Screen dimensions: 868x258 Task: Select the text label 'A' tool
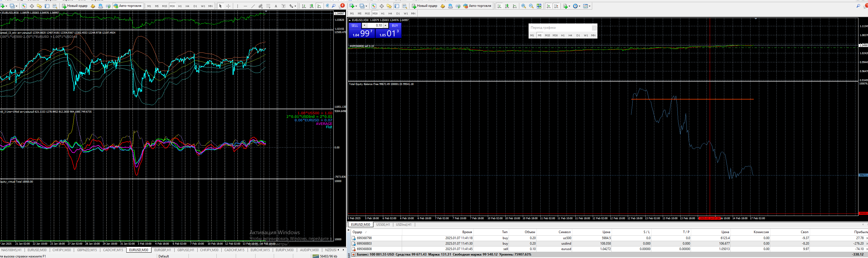click(276, 6)
